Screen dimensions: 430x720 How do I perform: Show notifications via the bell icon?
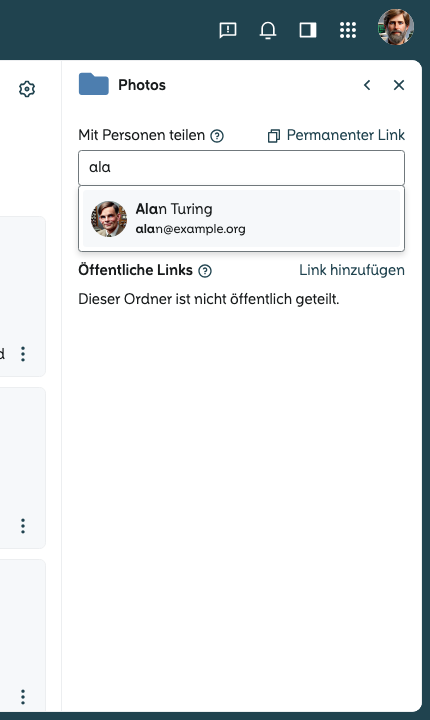tap(268, 30)
